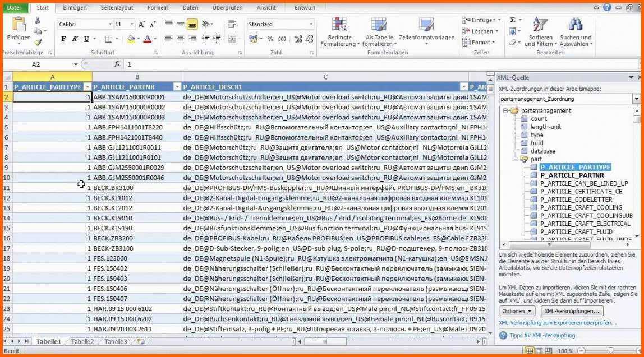Switch to page layout view in status bar

(539, 351)
